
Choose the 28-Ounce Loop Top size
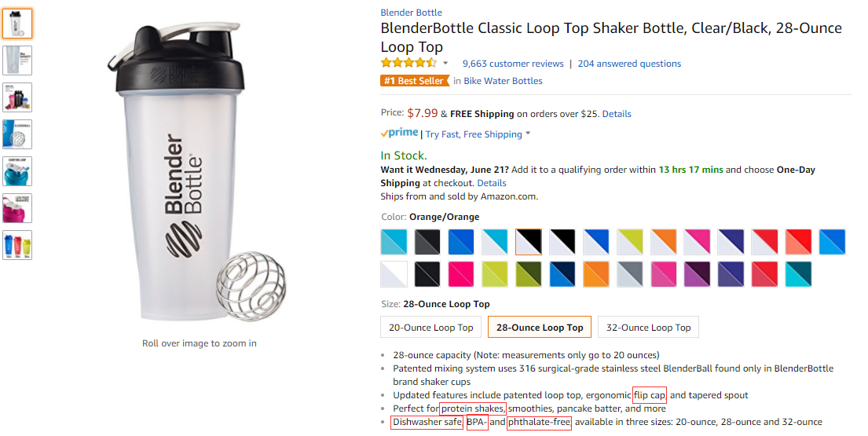540,328
